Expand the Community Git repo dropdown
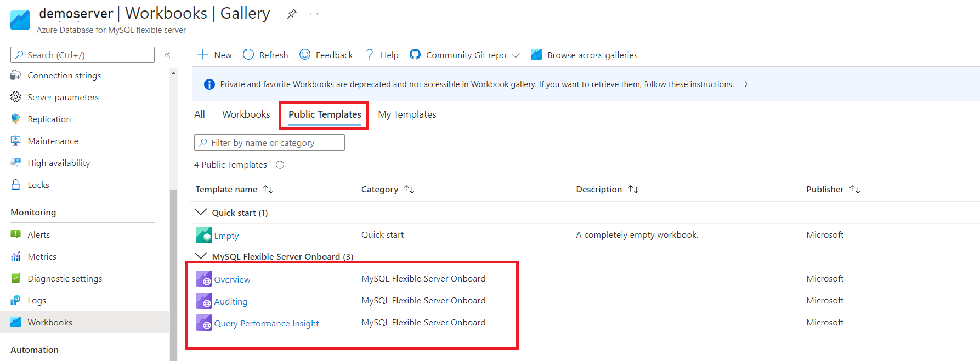 click(516, 55)
